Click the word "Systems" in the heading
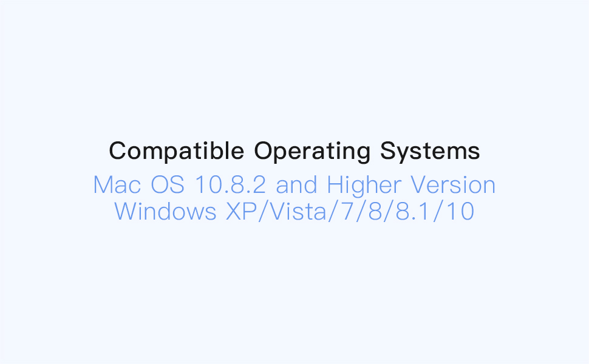This screenshot has height=364, width=589. 430,151
